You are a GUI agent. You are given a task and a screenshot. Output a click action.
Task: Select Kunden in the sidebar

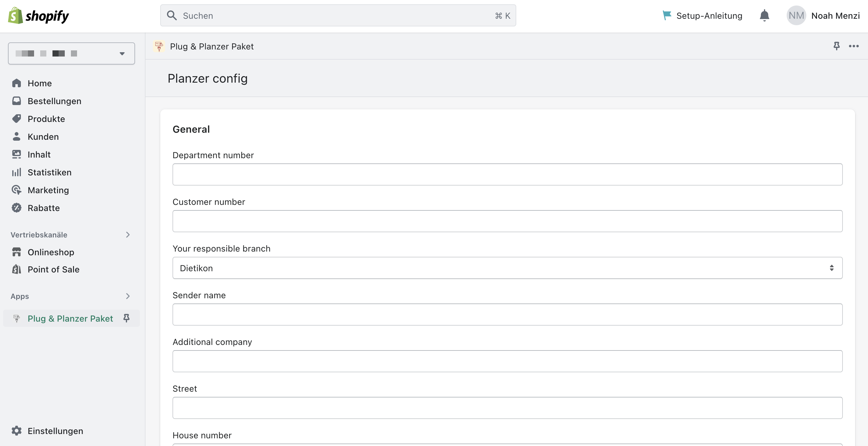(43, 136)
